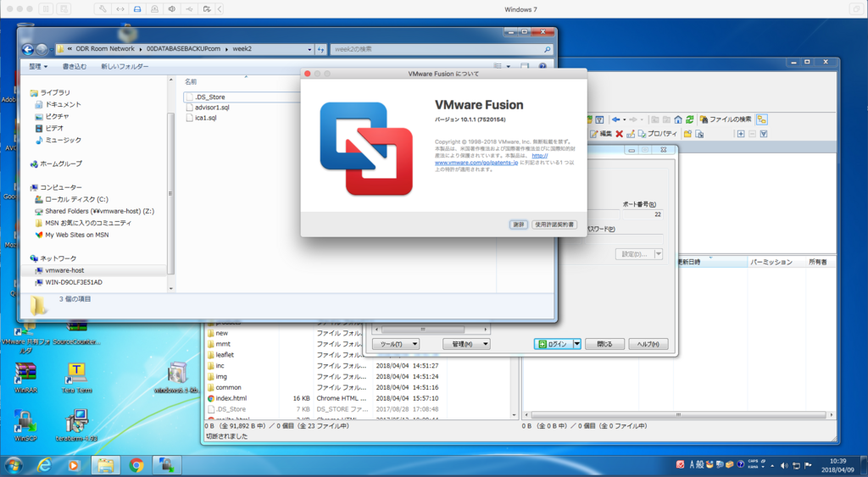Open the ツール dropdown in login dialog
This screenshot has width=868, height=477.
tap(396, 344)
